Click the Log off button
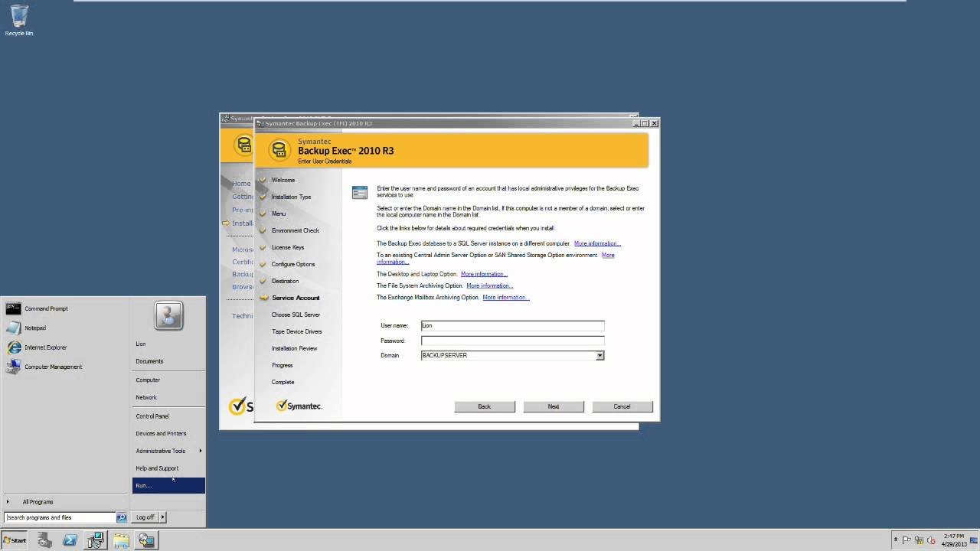The height and width of the screenshot is (551, 980). point(145,517)
